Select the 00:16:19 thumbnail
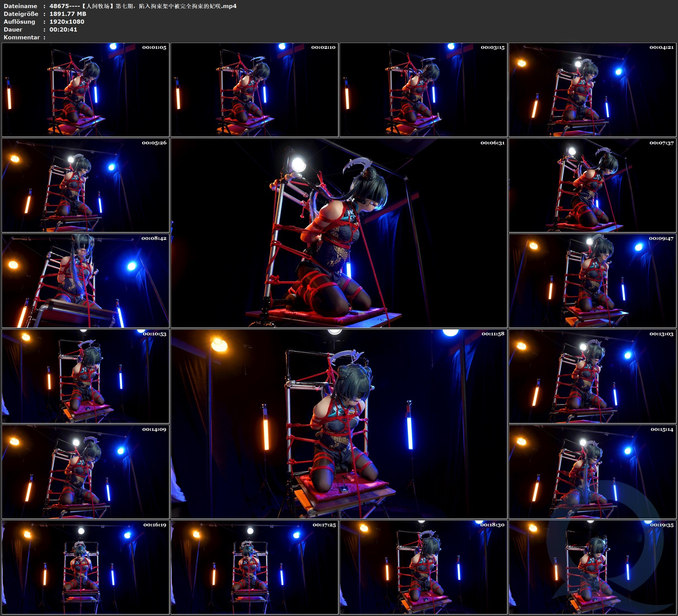 coord(85,567)
